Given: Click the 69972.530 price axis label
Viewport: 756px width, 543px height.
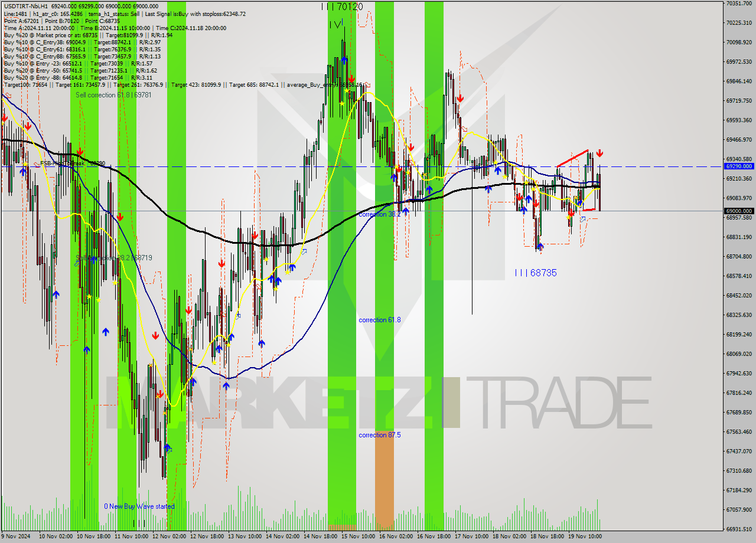Looking at the screenshot, I should pos(739,62).
